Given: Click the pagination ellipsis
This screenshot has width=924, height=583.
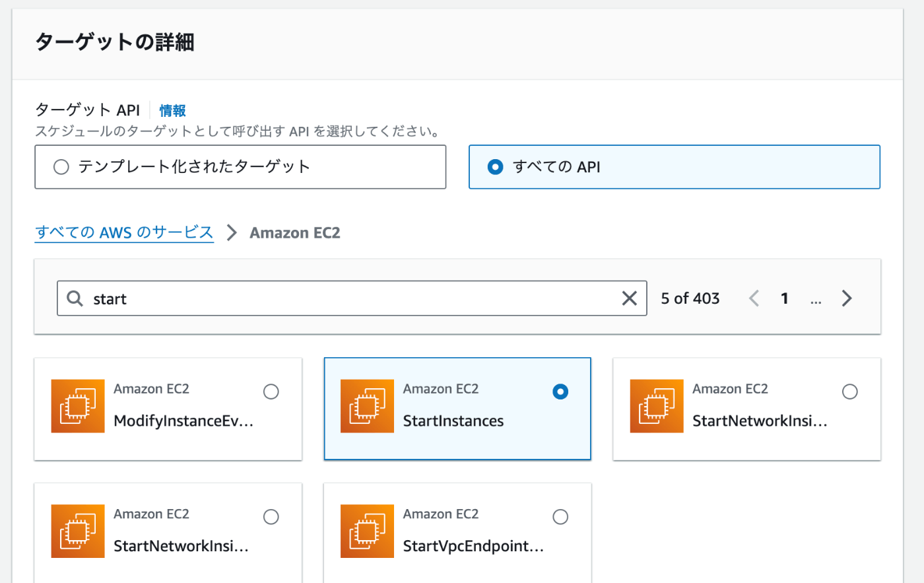Looking at the screenshot, I should 816,300.
